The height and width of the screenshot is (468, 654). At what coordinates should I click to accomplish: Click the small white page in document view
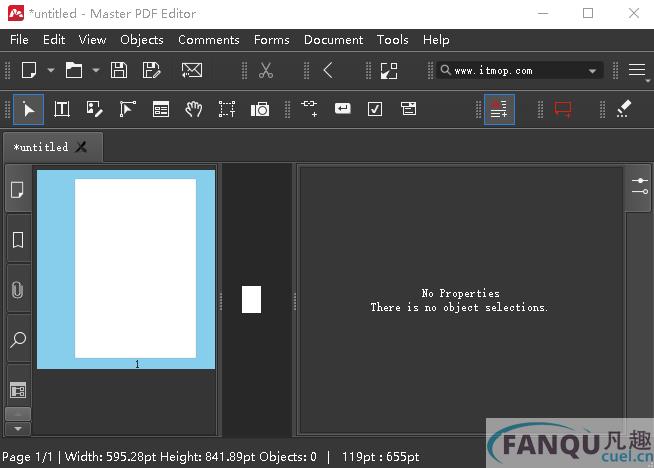tap(252, 299)
